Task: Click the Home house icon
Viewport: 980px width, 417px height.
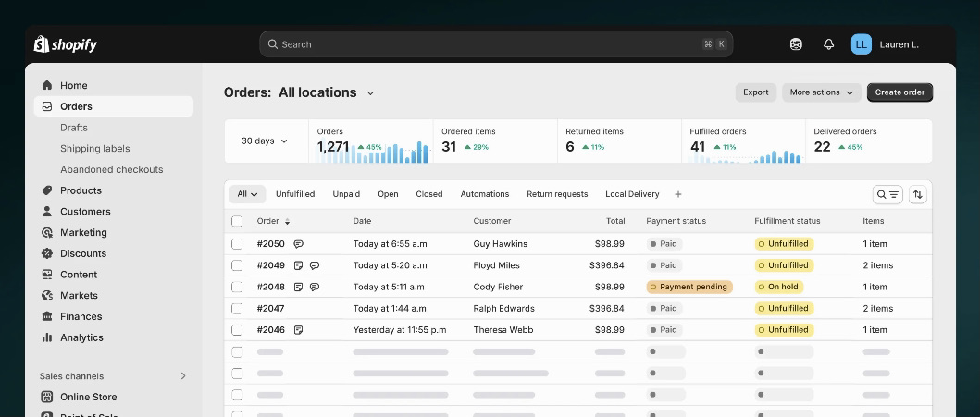Action: [47, 85]
